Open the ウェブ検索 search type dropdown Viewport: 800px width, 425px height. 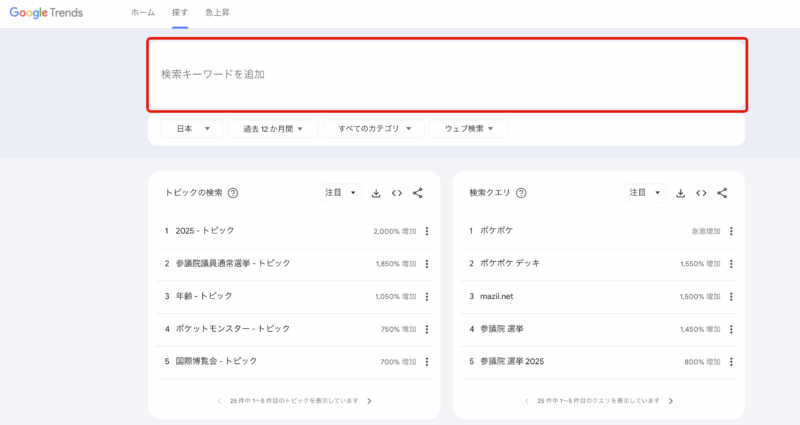click(x=468, y=129)
